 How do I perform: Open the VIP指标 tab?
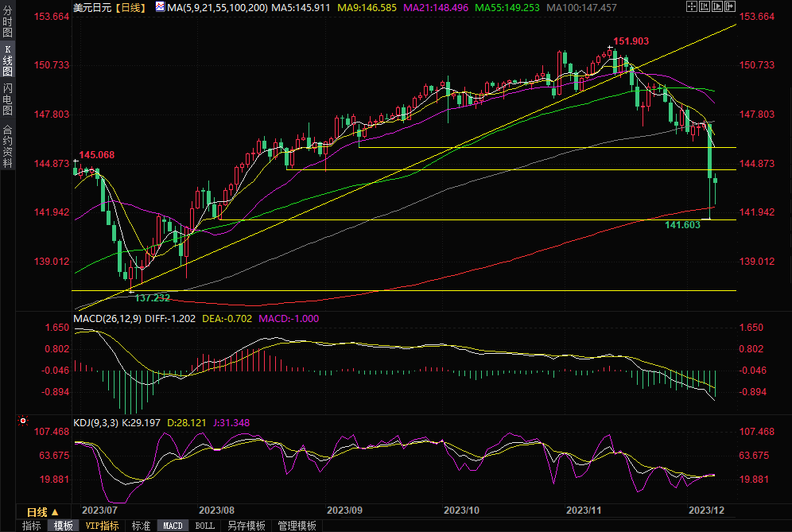[102, 526]
